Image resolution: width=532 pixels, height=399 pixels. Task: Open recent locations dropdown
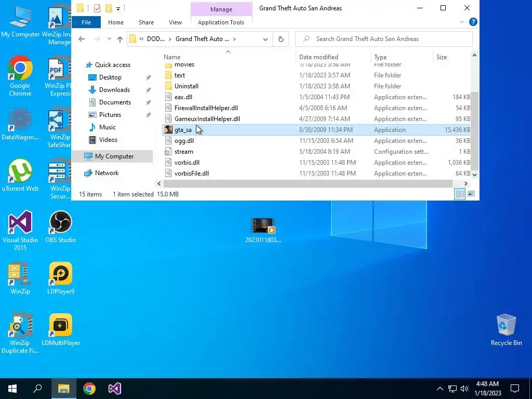(x=109, y=39)
